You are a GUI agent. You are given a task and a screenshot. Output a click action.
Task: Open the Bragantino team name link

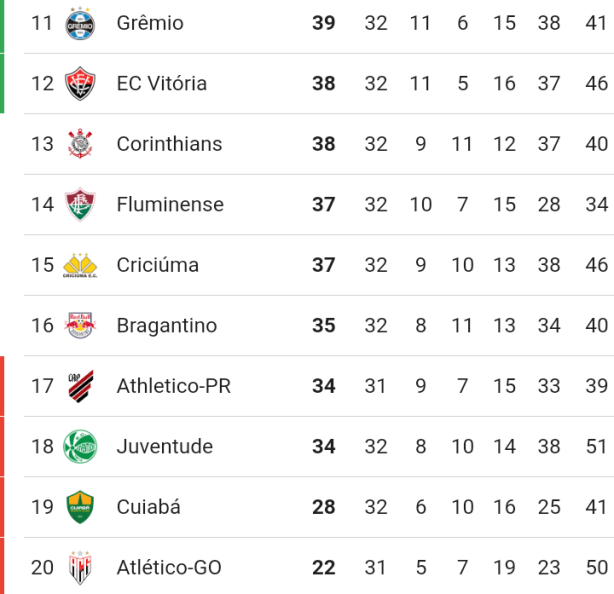(167, 326)
